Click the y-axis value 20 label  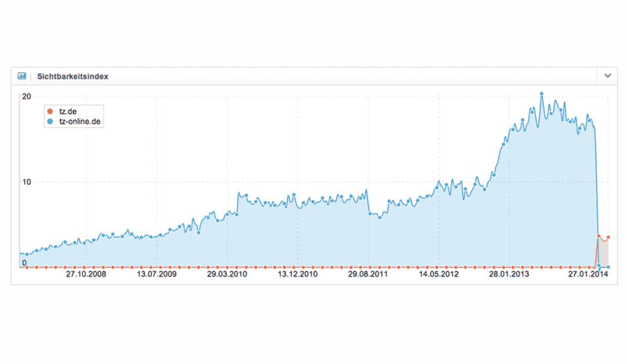click(x=26, y=97)
